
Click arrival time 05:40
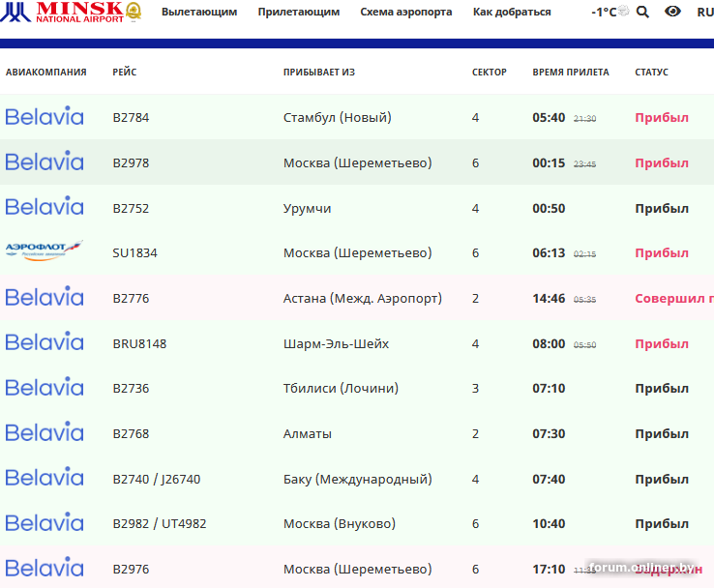(549, 117)
